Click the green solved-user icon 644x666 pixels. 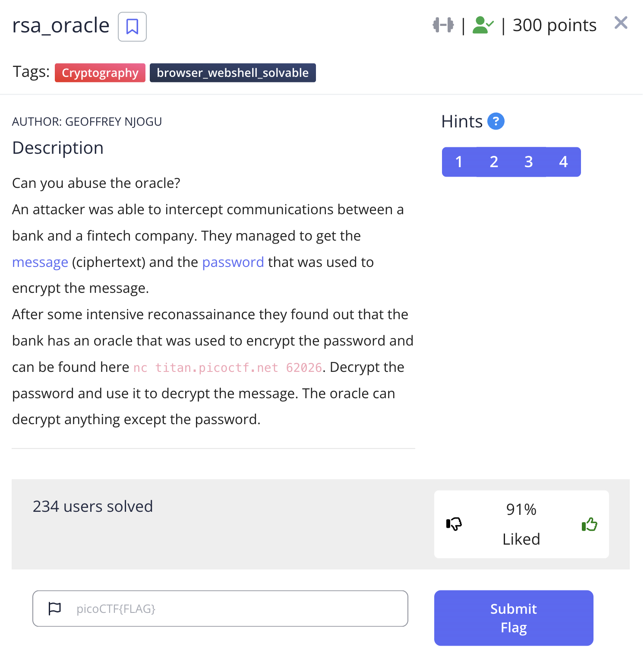coord(483,25)
